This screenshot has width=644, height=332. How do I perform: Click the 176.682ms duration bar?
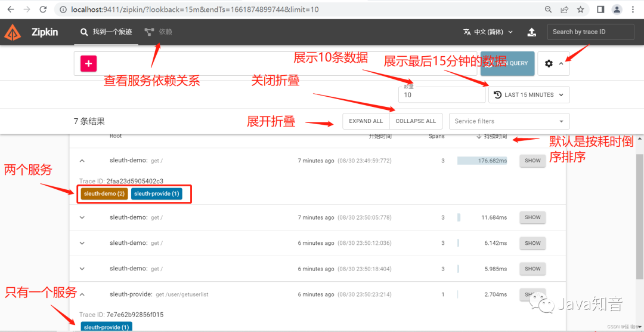click(482, 161)
